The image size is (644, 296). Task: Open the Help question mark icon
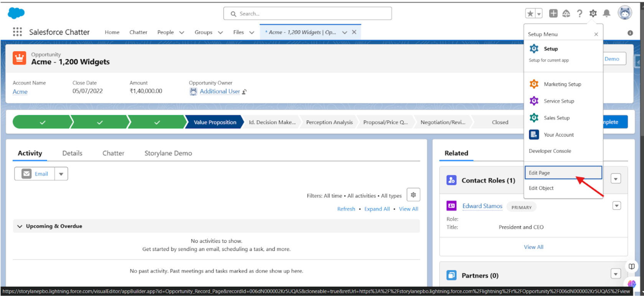(580, 14)
